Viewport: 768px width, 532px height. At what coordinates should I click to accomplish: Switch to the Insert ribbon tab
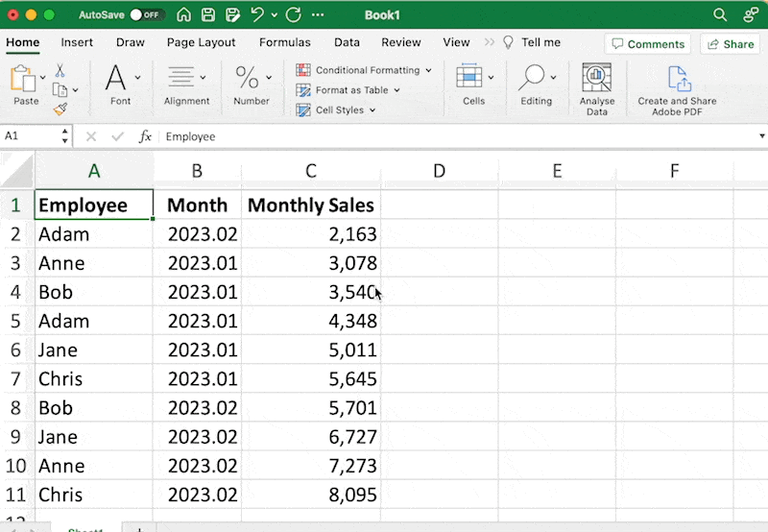tap(77, 42)
